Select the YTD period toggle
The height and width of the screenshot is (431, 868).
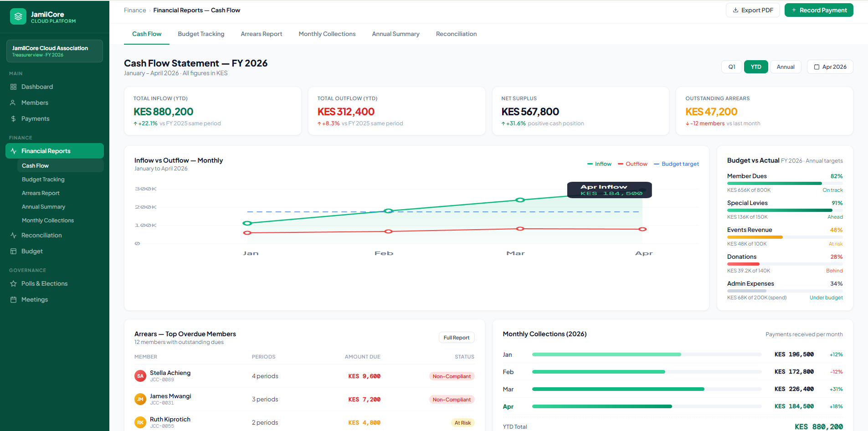pos(756,67)
